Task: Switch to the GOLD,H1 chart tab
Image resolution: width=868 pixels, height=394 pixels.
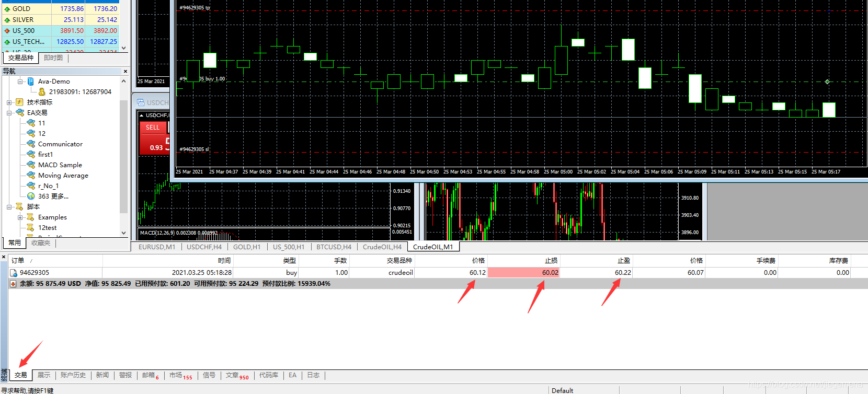Action: [247, 247]
